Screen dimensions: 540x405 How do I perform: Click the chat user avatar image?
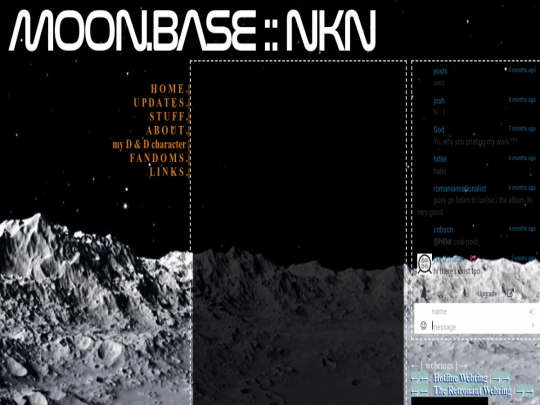click(x=425, y=264)
